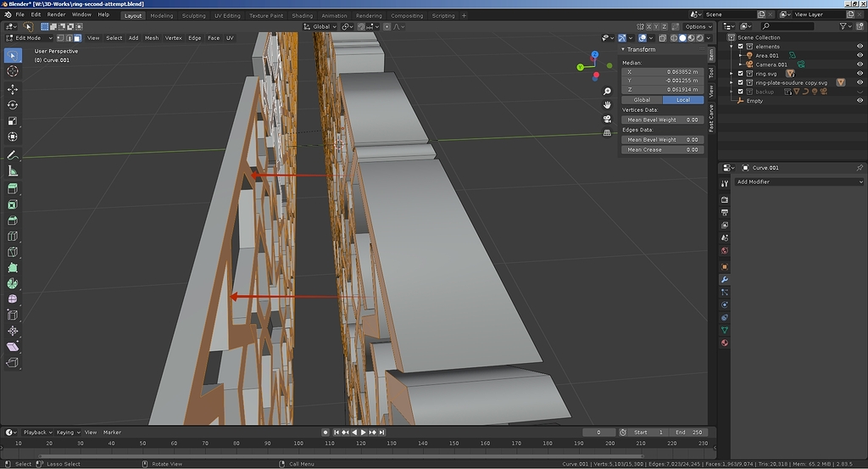Screen dimensions: 868x469
Task: Jump to the timeline end frame
Action: (381, 433)
